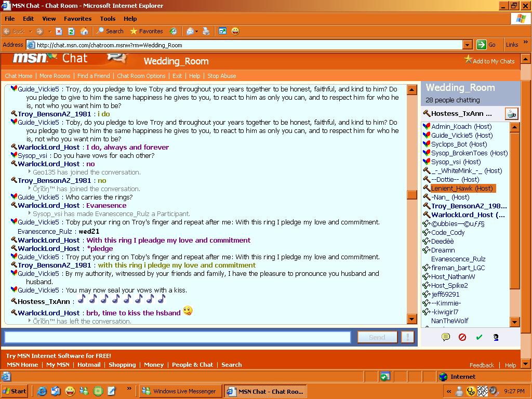Click the Back arrow in the browser toolbar
The image size is (532, 399).
pos(7,32)
